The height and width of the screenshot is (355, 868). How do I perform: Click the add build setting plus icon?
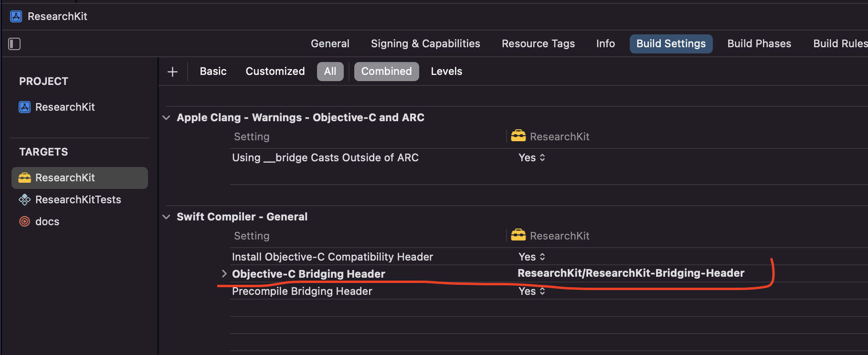[x=172, y=72]
